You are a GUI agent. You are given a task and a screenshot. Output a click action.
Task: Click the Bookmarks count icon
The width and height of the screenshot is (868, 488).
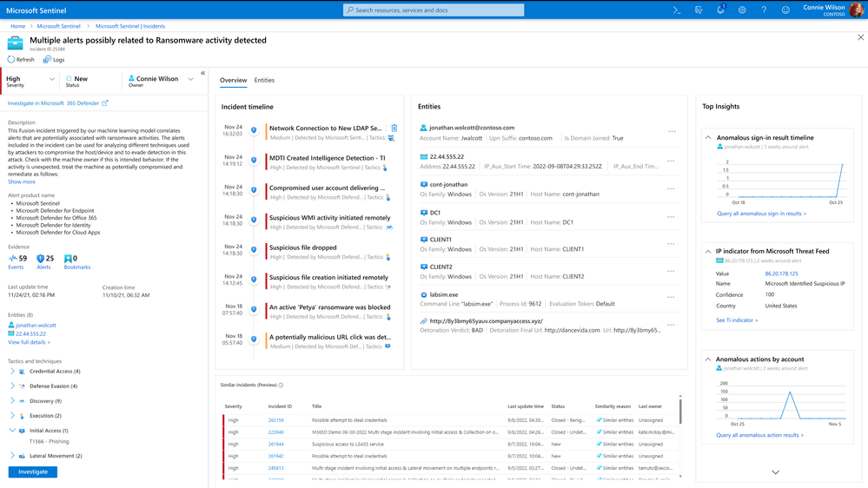[x=68, y=259]
